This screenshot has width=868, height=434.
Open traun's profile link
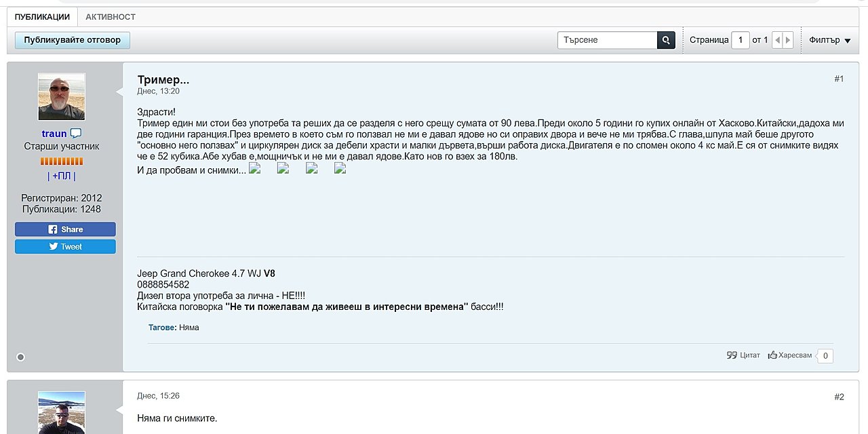[54, 134]
